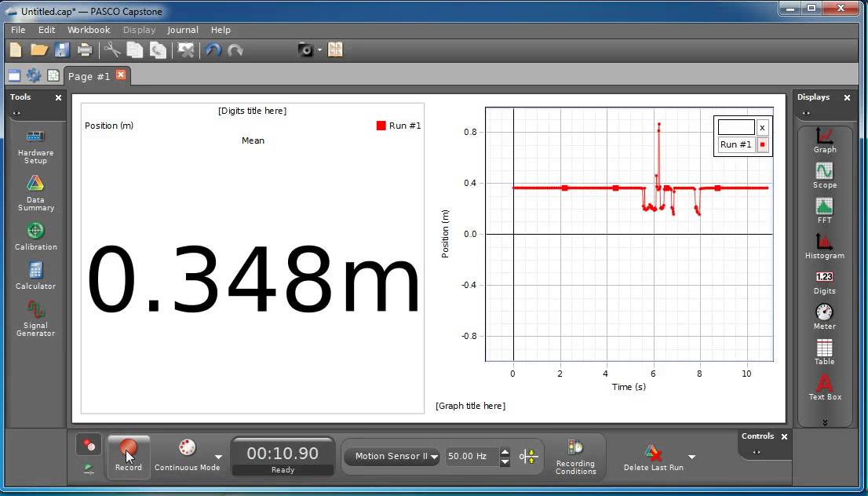868x496 pixels.
Task: Close the Page #1 tab
Action: pos(121,75)
